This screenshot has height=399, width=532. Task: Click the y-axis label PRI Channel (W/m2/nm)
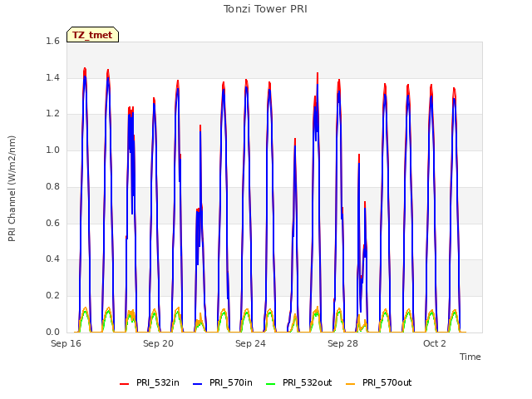12,189
